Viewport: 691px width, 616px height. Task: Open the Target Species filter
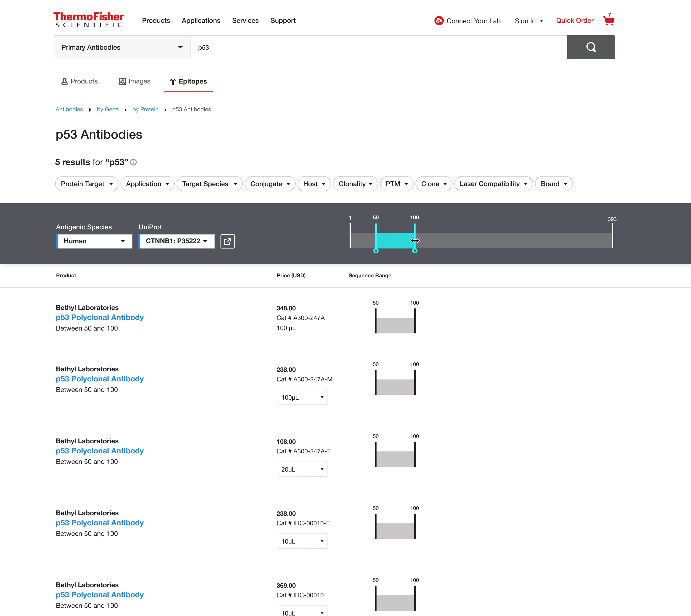[x=209, y=184]
